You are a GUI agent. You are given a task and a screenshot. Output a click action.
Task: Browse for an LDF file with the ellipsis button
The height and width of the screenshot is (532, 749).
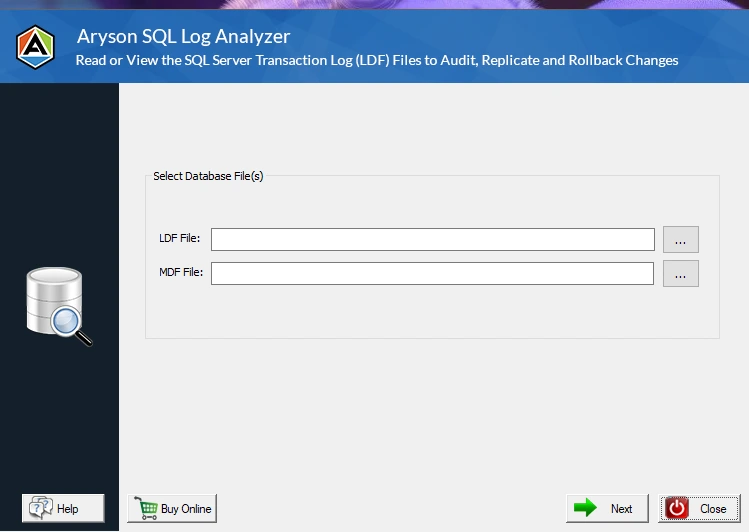click(681, 239)
